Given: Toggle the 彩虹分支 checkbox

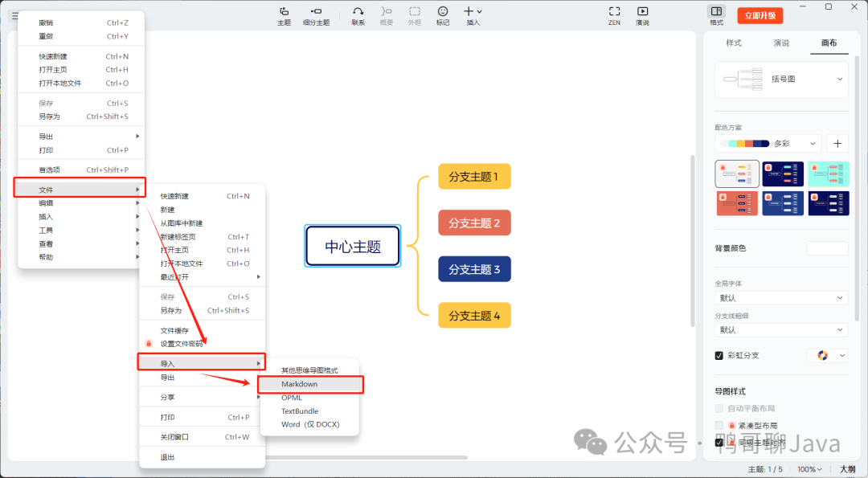Looking at the screenshot, I should (719, 356).
